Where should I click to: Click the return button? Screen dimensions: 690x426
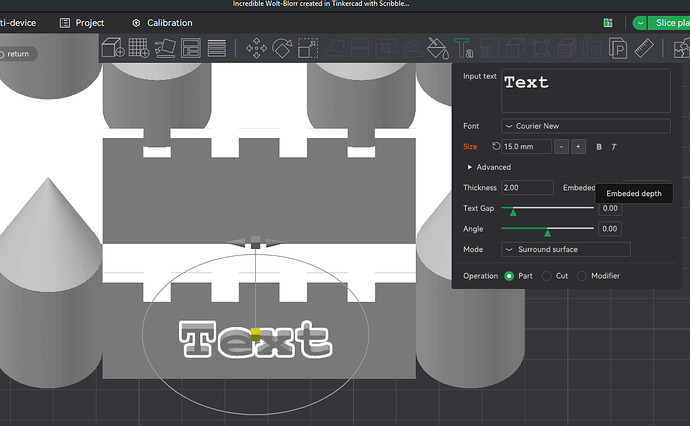click(x=18, y=54)
